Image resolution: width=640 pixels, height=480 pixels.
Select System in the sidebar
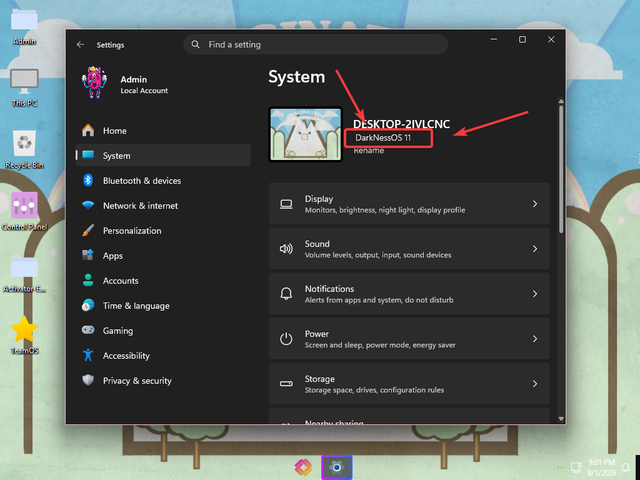163,156
